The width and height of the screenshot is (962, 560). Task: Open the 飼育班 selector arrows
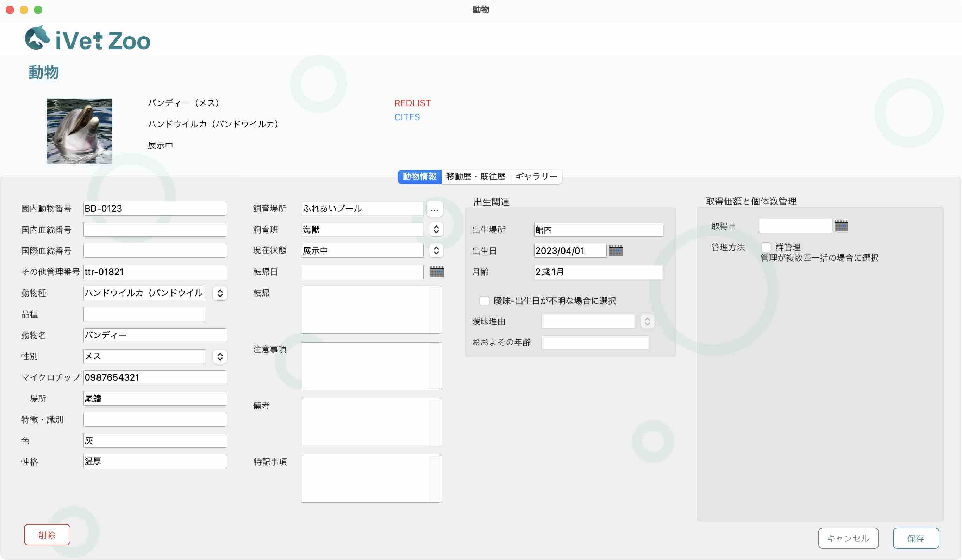436,229
